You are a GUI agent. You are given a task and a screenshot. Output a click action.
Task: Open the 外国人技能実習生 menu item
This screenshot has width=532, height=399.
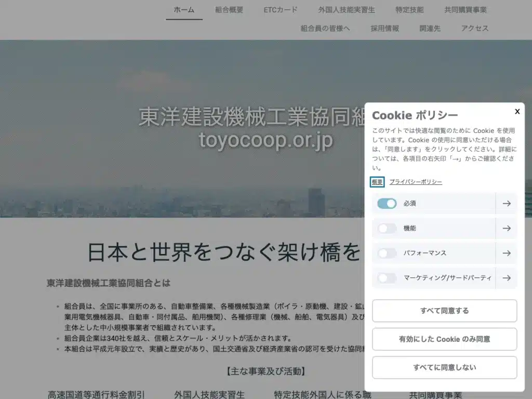pos(347,10)
